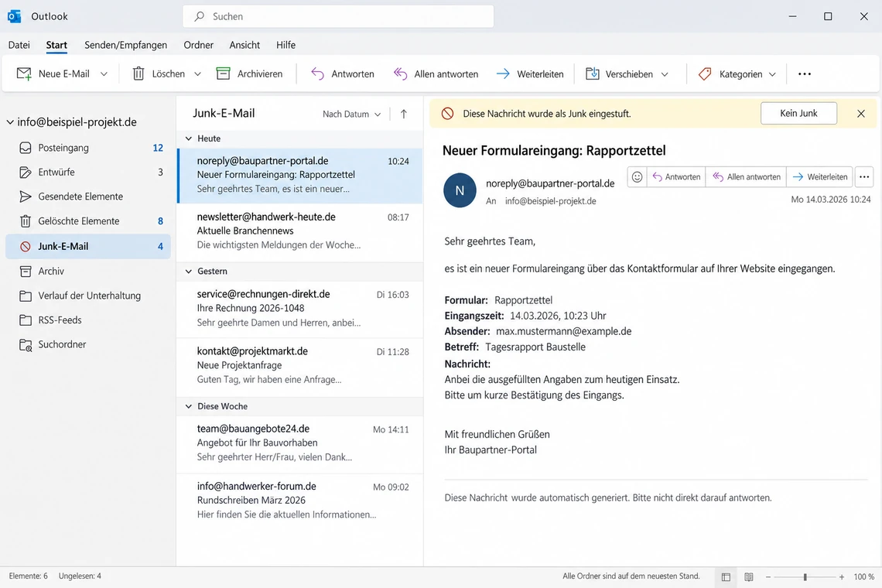Click the Outlook app logo
The height and width of the screenshot is (588, 882).
(15, 16)
